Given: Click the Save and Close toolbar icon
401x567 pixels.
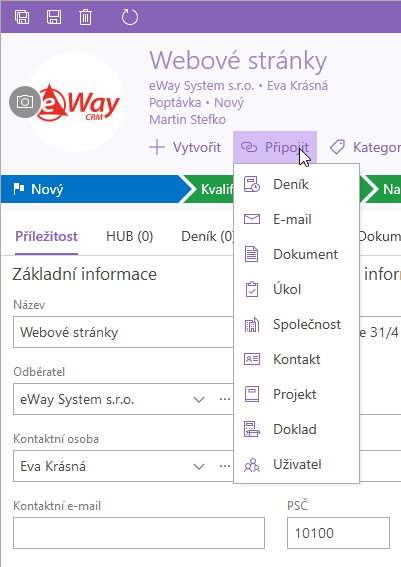Looking at the screenshot, I should pyautogui.click(x=22, y=17).
